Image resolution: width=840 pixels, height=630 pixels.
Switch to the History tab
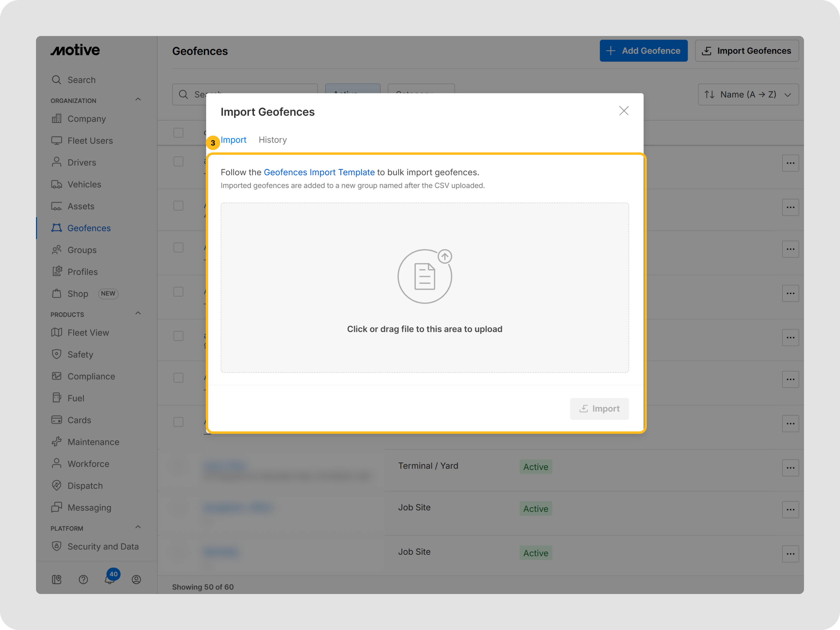pos(272,140)
